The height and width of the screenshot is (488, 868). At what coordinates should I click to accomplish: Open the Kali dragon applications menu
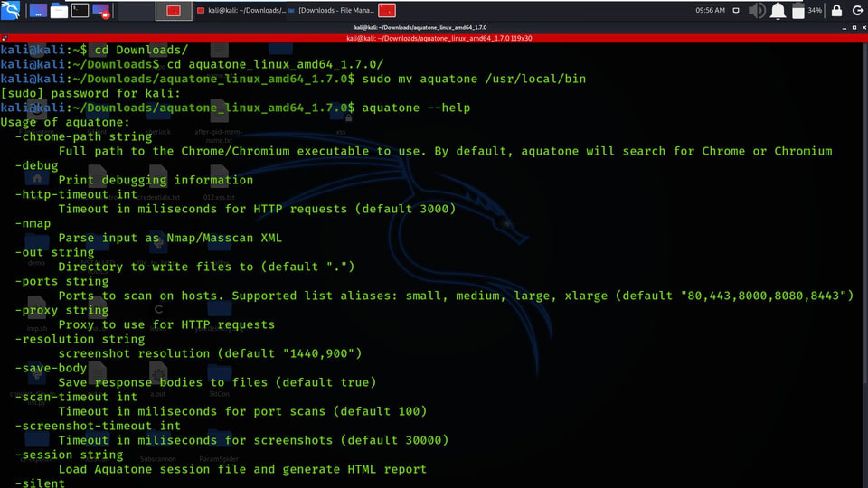[x=11, y=10]
